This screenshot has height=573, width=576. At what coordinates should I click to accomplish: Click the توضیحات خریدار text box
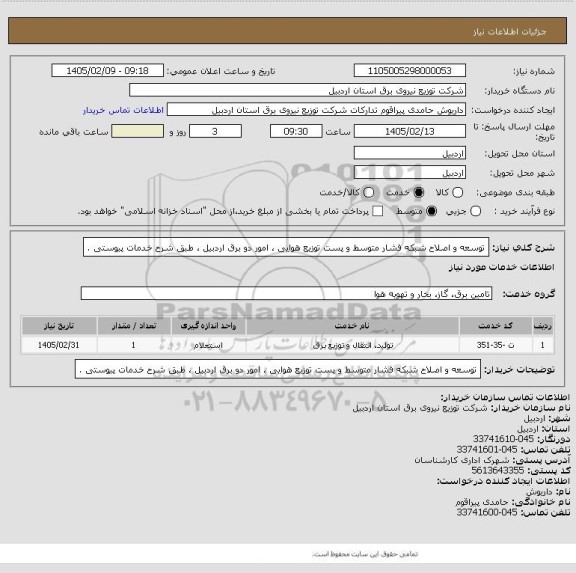278,370
